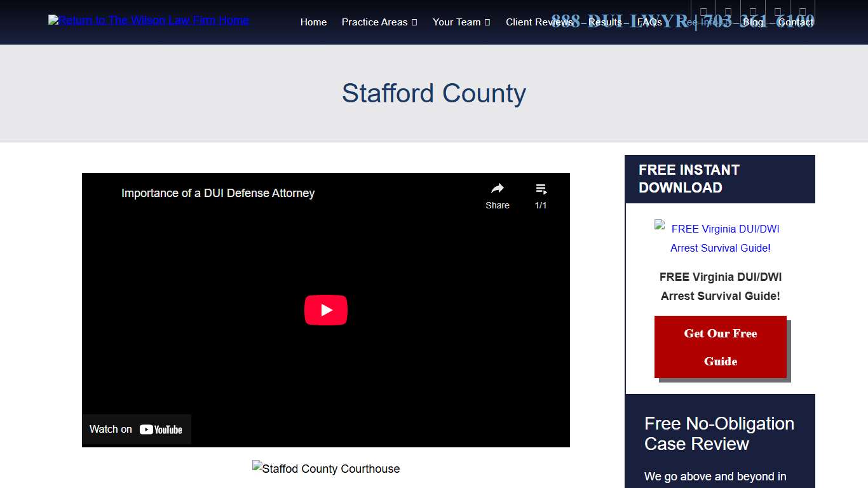Open the Blog link
Viewport: 868px width, 488px height.
pyautogui.click(x=753, y=22)
